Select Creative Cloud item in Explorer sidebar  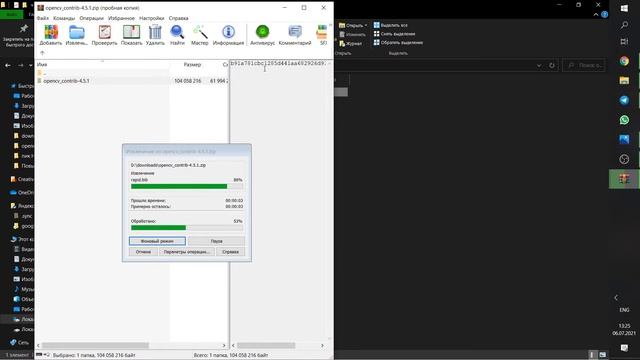(x=22, y=179)
